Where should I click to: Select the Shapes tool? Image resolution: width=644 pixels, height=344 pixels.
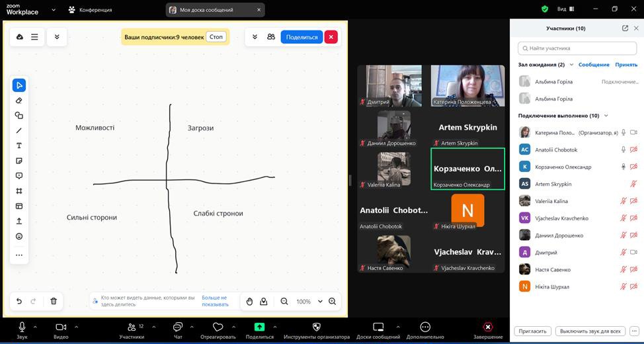pos(19,115)
